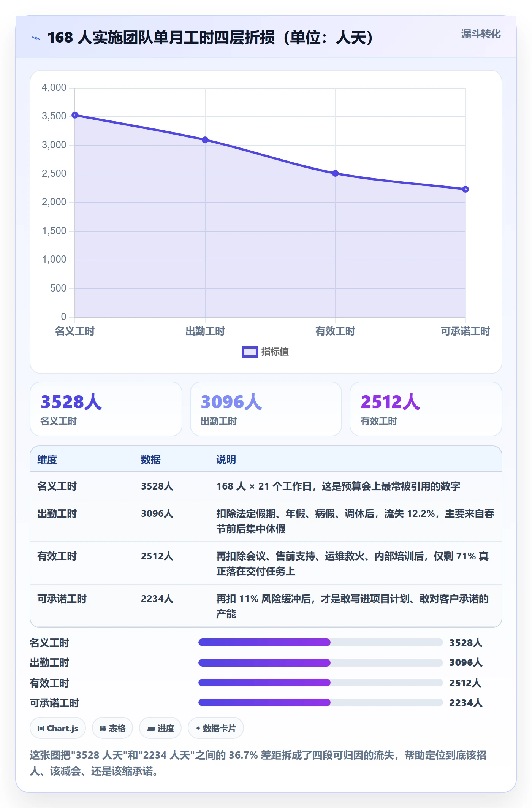532x808 pixels.
Task: Click the footer summary mentioning 36.7% 差距
Action: click(258, 763)
